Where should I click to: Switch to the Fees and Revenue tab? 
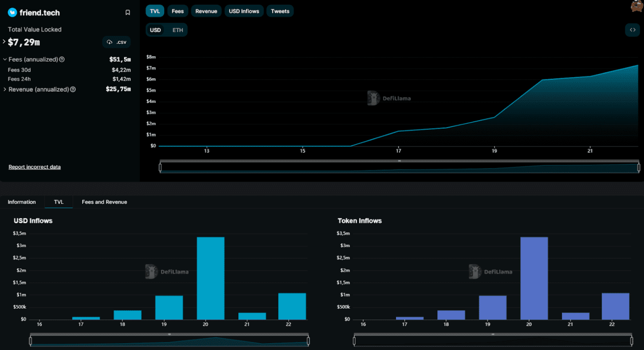(x=104, y=202)
